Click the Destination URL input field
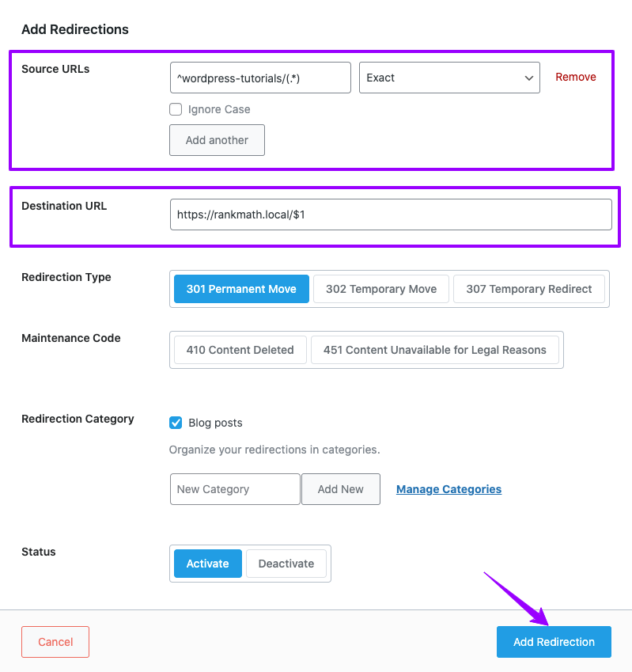The image size is (632, 672). pos(391,215)
